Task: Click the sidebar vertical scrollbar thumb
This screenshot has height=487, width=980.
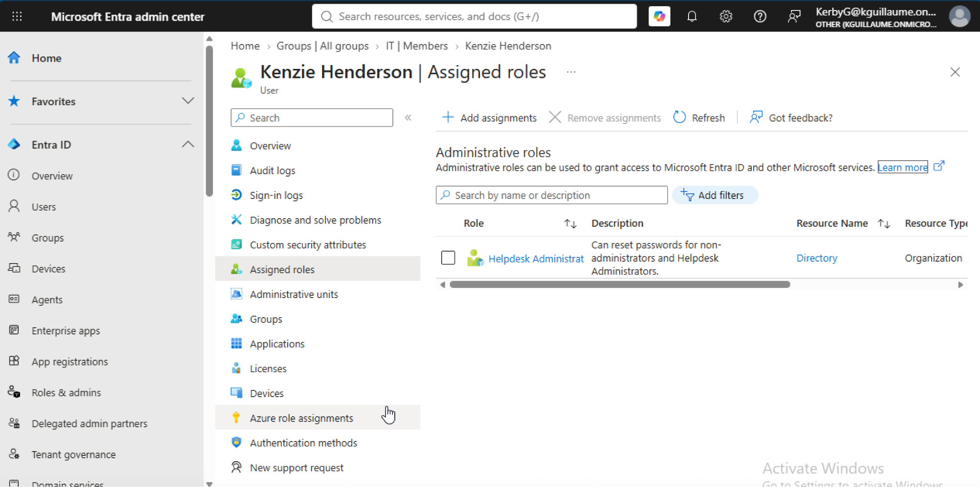Action: point(209,121)
